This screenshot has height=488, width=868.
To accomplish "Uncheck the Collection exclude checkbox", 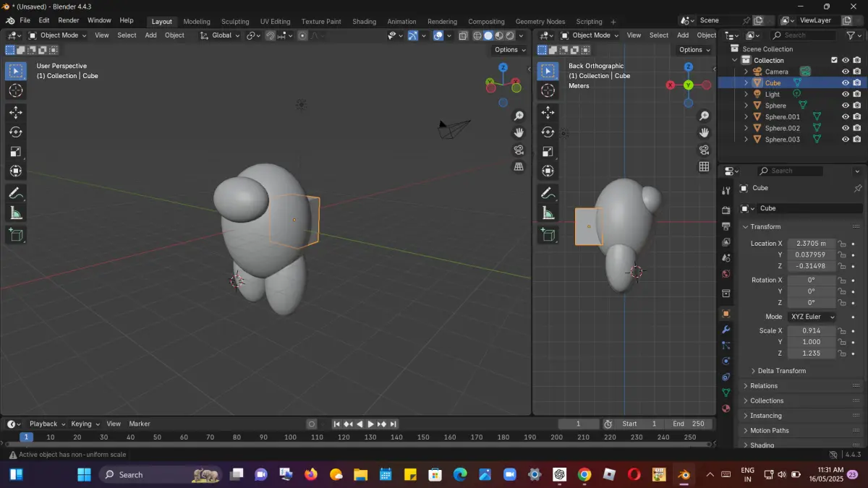I will [x=834, y=60].
